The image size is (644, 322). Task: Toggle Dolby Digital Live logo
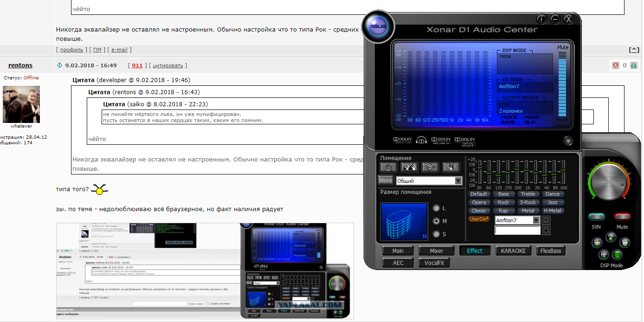pyautogui.click(x=403, y=140)
